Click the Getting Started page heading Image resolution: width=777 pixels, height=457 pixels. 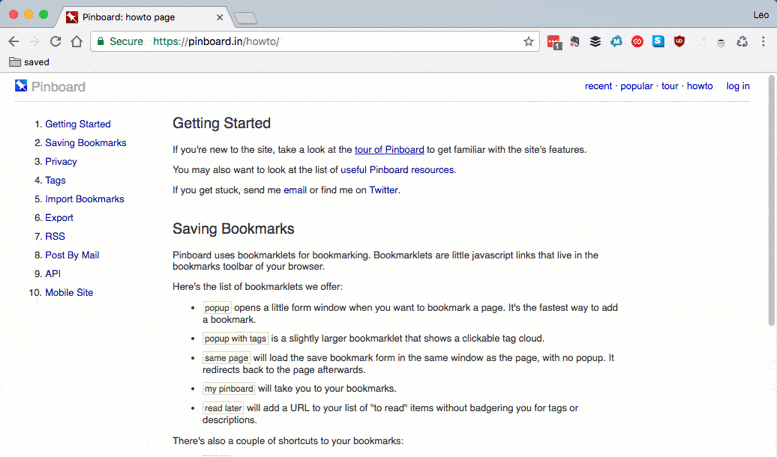[x=222, y=123]
